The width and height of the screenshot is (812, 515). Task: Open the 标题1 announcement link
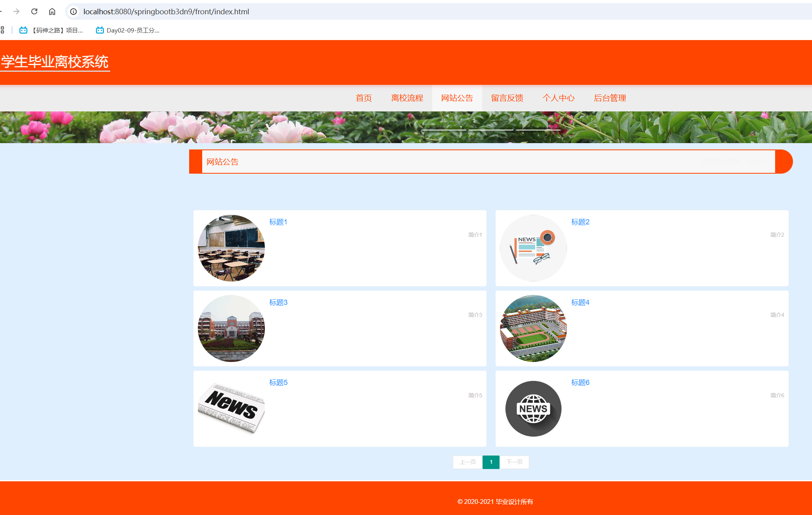coord(278,222)
